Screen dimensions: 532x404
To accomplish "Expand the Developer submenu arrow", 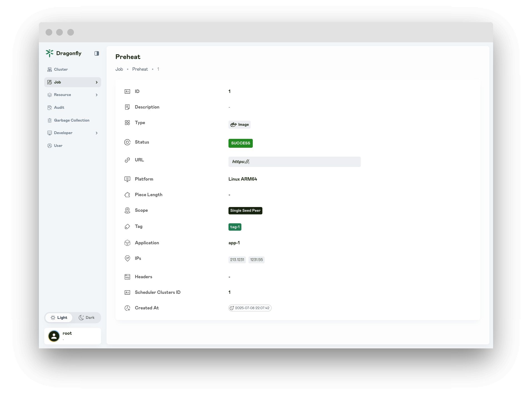I will (x=96, y=133).
